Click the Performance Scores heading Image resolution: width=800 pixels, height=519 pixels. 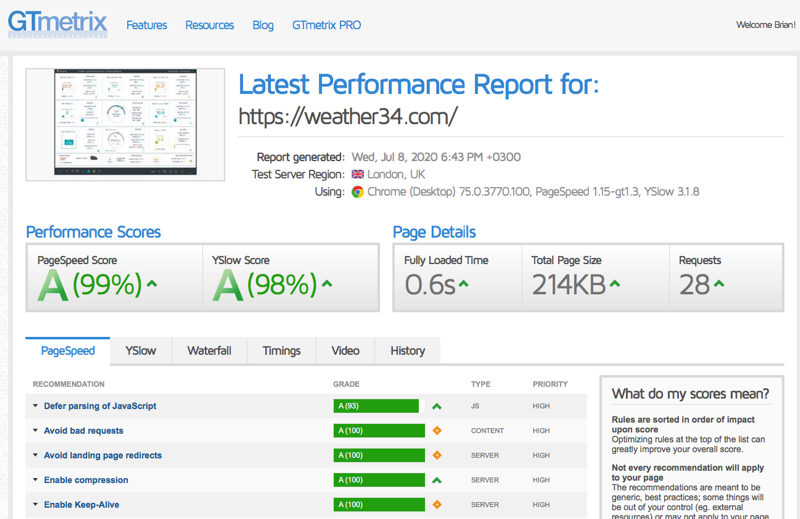pos(93,232)
